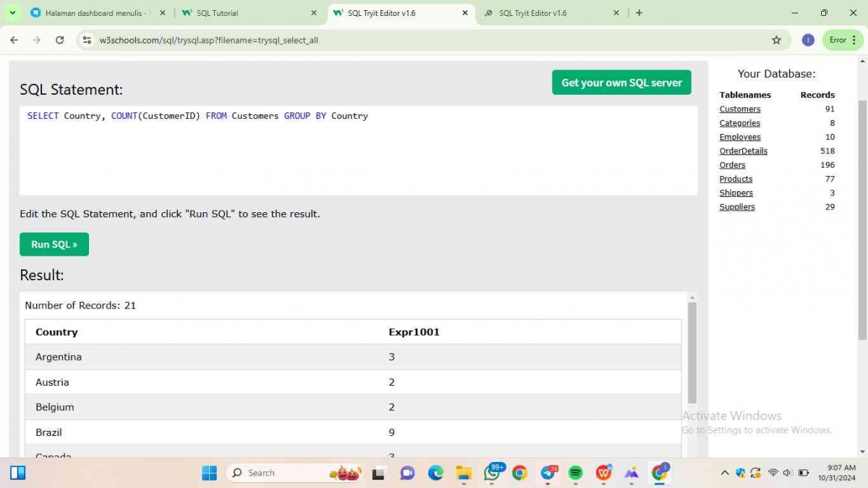Viewport: 868px width, 488px height.
Task: Open the Orders table link
Action: point(732,165)
